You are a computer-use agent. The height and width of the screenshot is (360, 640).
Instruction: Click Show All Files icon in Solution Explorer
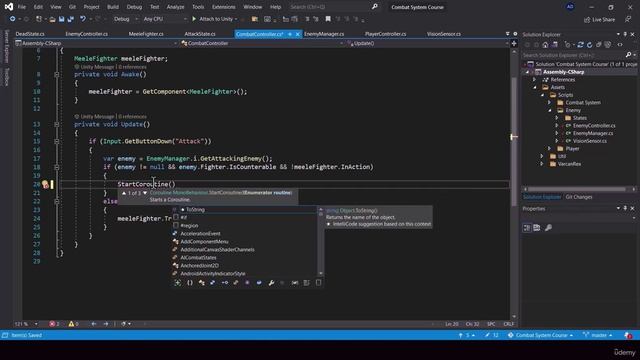pos(607,44)
